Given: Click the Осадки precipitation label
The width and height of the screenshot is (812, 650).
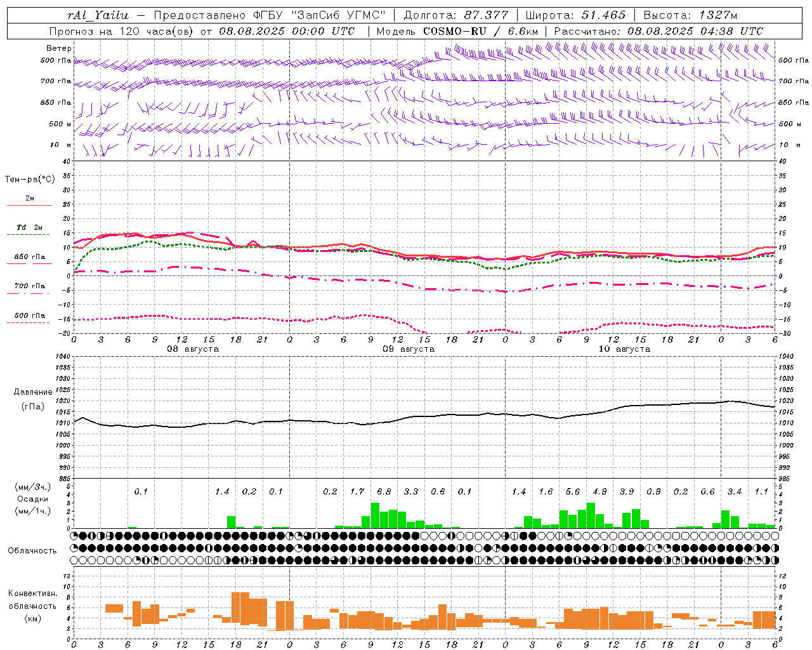Looking at the screenshot, I should (33, 499).
